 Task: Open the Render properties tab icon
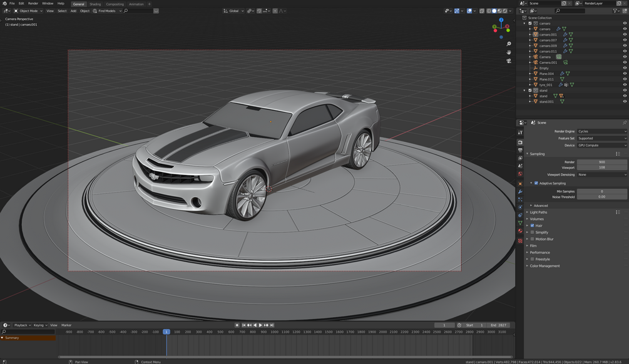(520, 143)
